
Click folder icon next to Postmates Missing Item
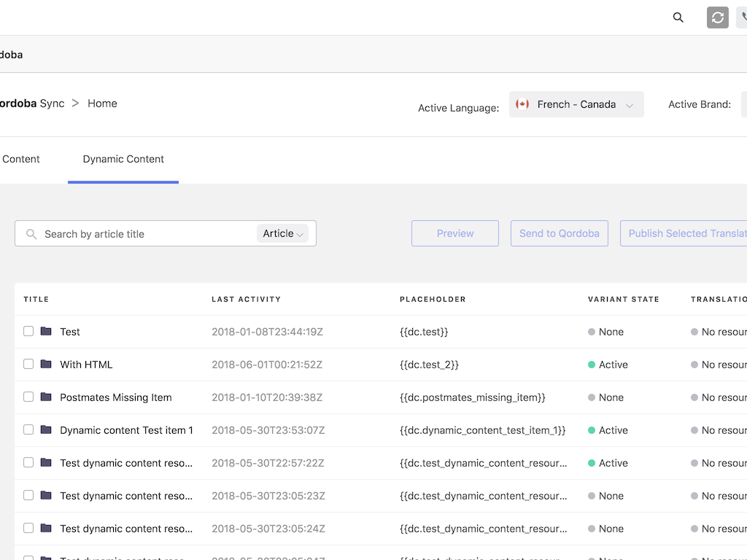pos(46,397)
